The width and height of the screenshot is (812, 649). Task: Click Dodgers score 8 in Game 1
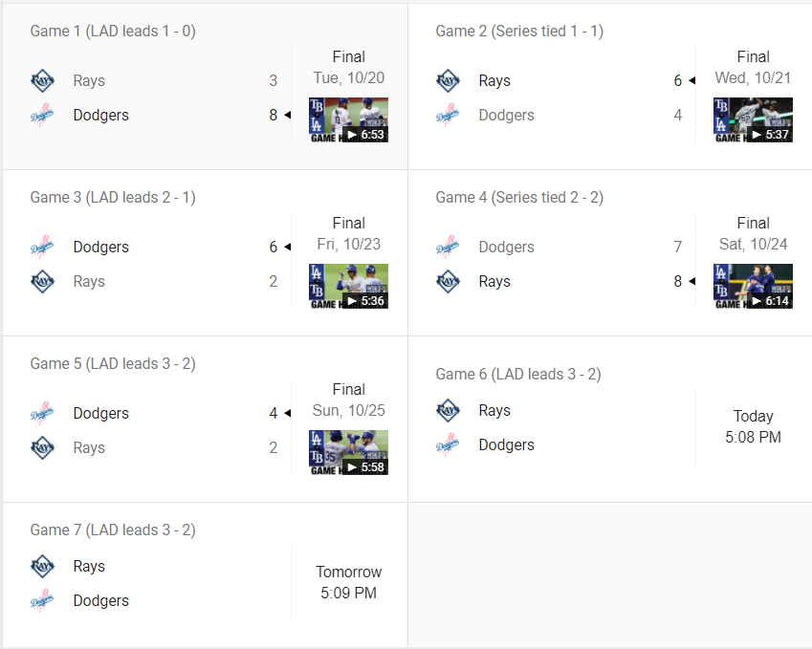[x=273, y=116]
